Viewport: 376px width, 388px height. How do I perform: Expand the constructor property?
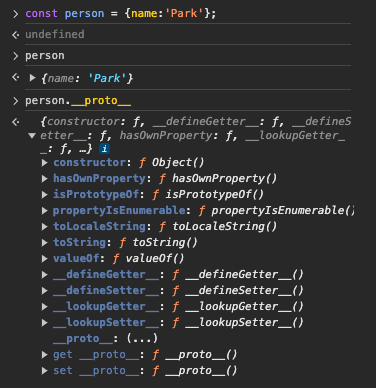(x=44, y=163)
